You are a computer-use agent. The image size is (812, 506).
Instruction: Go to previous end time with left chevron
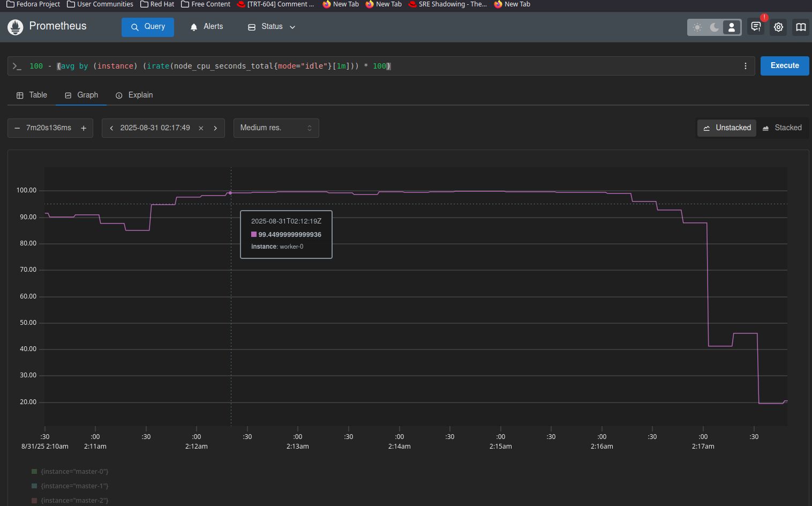111,128
